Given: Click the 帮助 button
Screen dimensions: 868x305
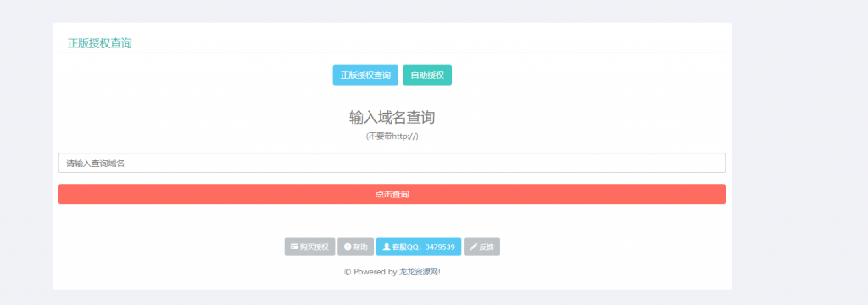Looking at the screenshot, I should coord(355,247).
